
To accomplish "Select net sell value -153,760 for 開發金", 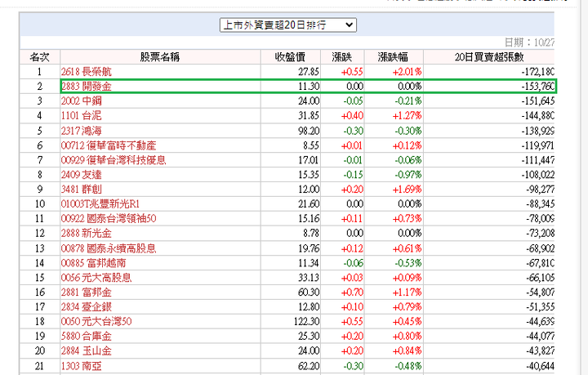I will coord(537,87).
